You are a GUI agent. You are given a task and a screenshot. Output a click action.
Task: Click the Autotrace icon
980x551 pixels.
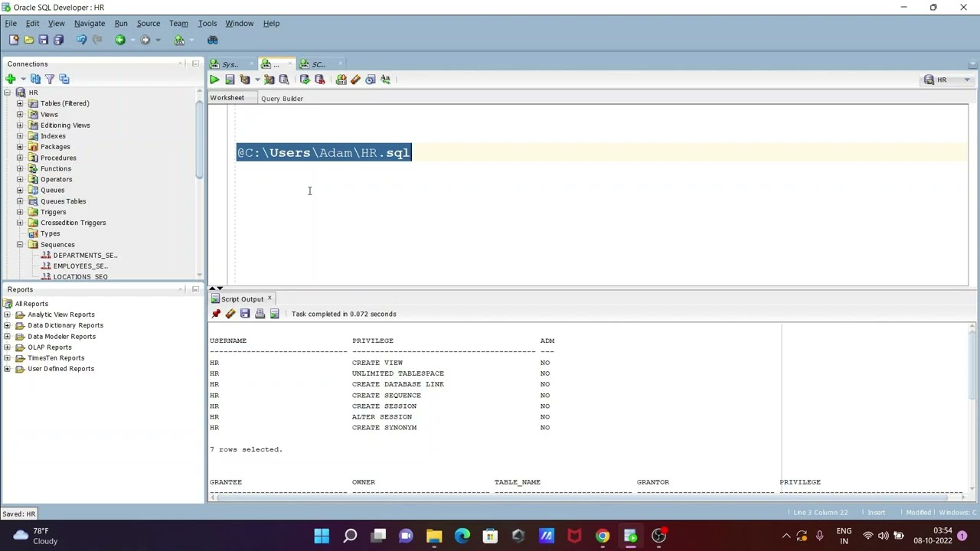coord(269,80)
